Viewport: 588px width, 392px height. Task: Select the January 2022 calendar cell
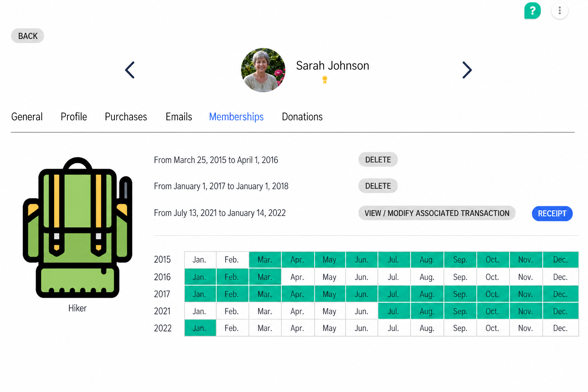200,328
